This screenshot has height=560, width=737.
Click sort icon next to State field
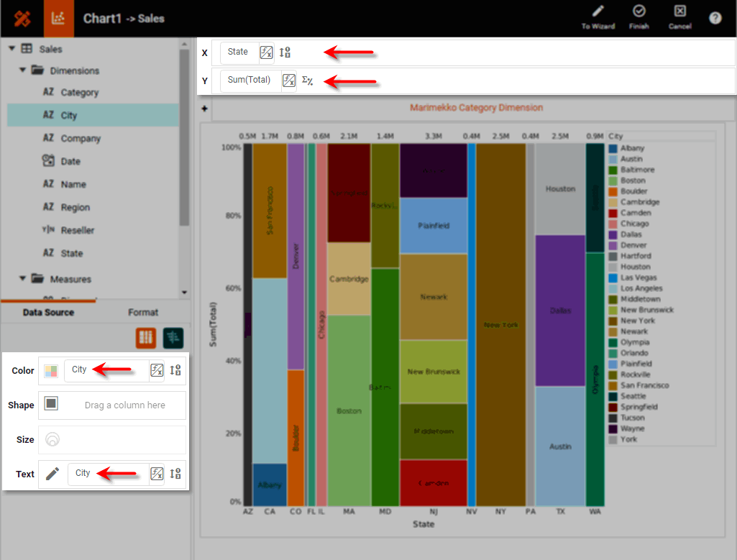click(x=285, y=52)
